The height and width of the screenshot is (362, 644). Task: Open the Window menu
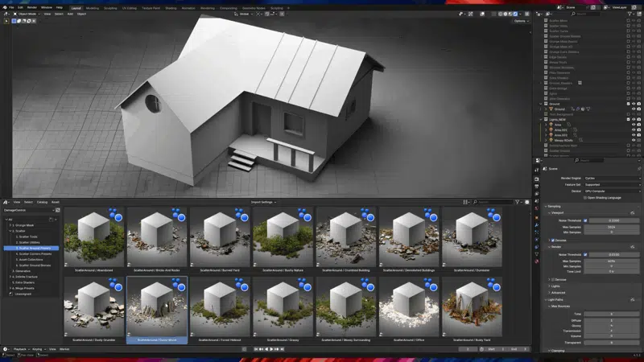pyautogui.click(x=47, y=7)
